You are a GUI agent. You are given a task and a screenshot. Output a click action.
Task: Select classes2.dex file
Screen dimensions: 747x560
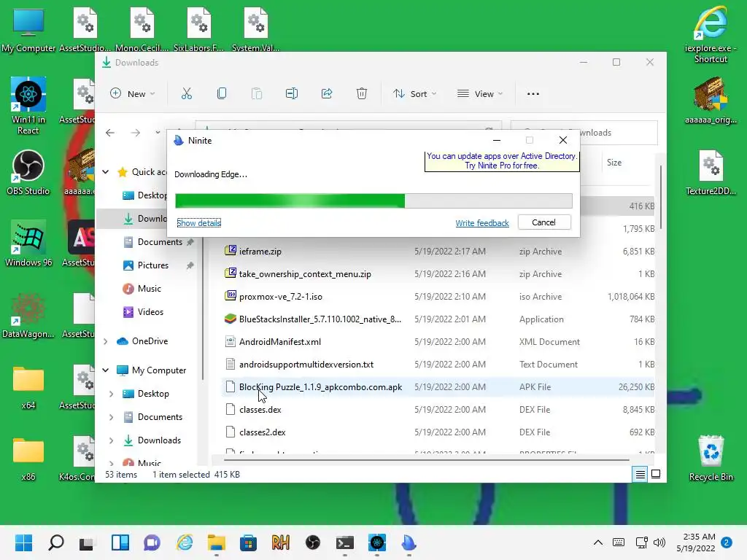pyautogui.click(x=438, y=432)
